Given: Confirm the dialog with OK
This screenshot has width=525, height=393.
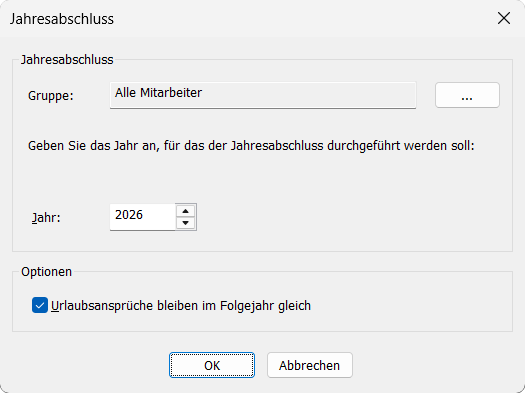Looking at the screenshot, I should [212, 365].
